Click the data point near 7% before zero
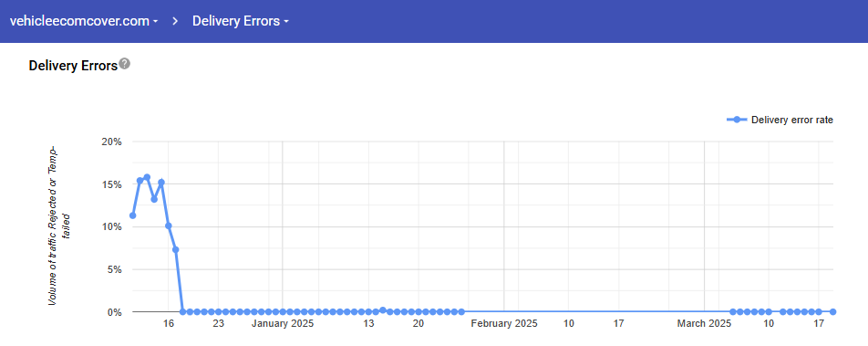The image size is (868, 346). [175, 249]
